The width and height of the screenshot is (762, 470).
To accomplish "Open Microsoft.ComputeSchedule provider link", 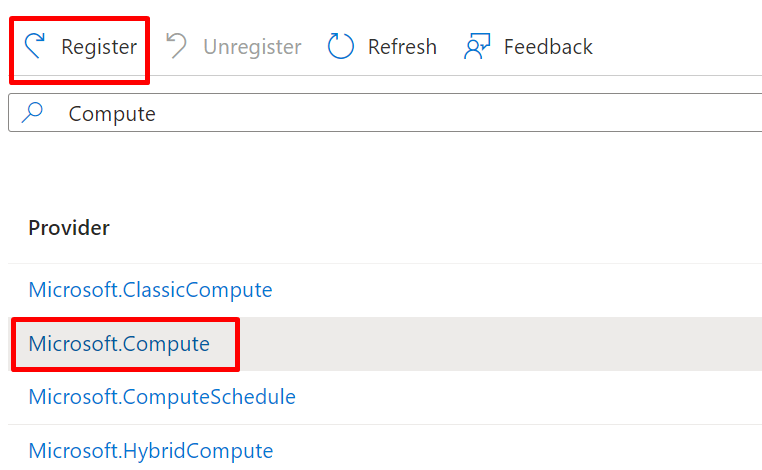I will 162,397.
